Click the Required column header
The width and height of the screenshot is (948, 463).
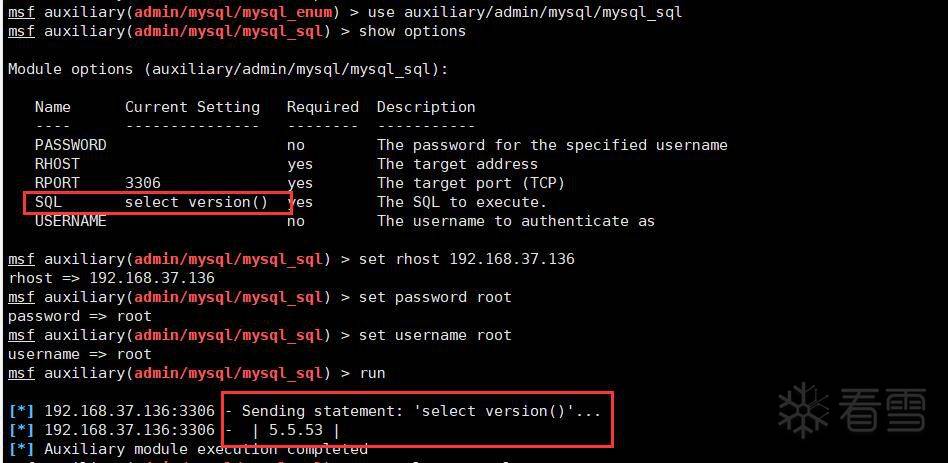tap(322, 107)
